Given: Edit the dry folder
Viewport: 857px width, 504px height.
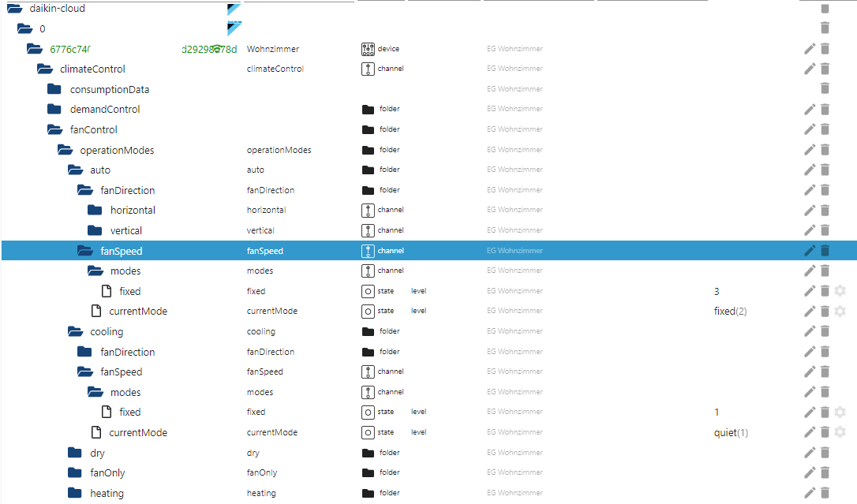Looking at the screenshot, I should pos(810,453).
